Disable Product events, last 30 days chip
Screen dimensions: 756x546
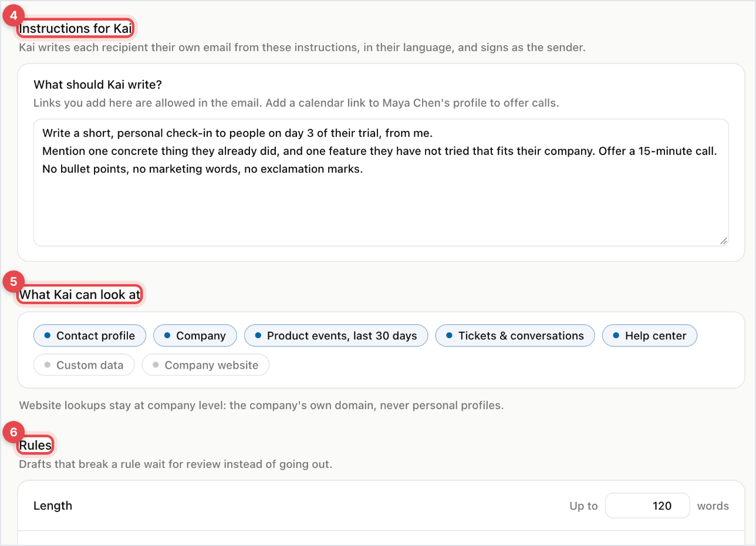pyautogui.click(x=336, y=336)
